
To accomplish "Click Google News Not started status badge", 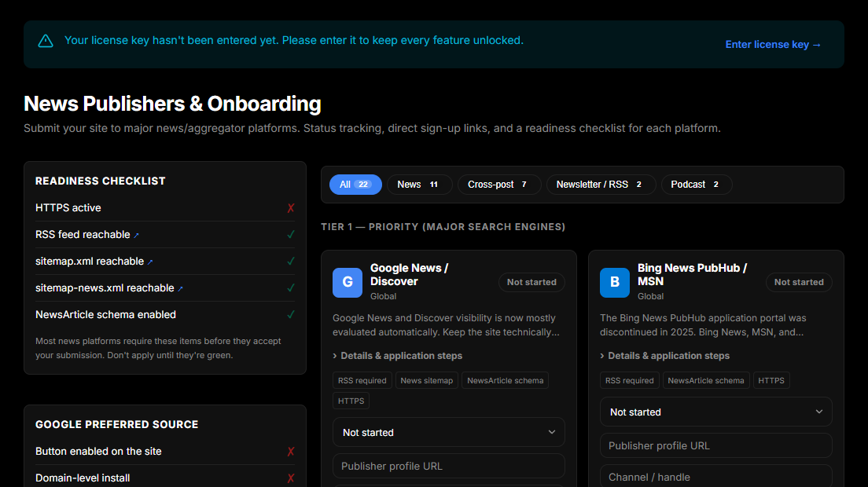I will coord(531,282).
